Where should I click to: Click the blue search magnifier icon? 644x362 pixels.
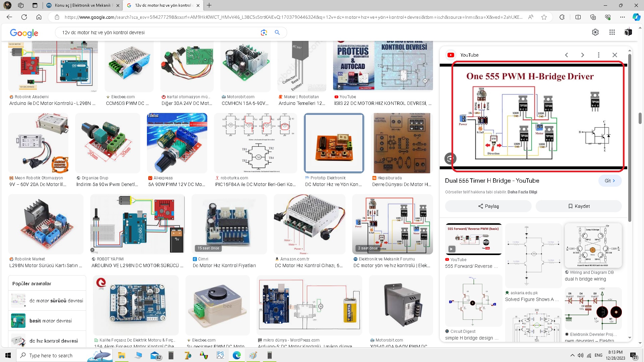pyautogui.click(x=277, y=33)
